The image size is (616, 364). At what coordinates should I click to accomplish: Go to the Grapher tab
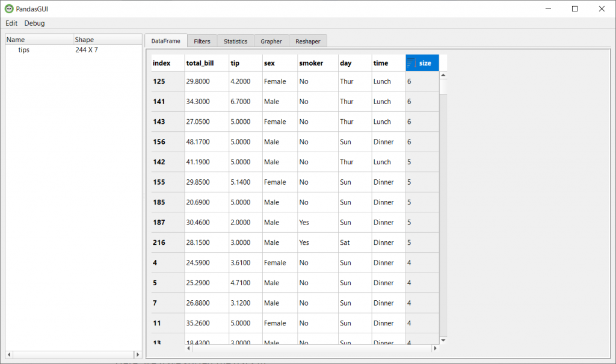[x=271, y=42]
